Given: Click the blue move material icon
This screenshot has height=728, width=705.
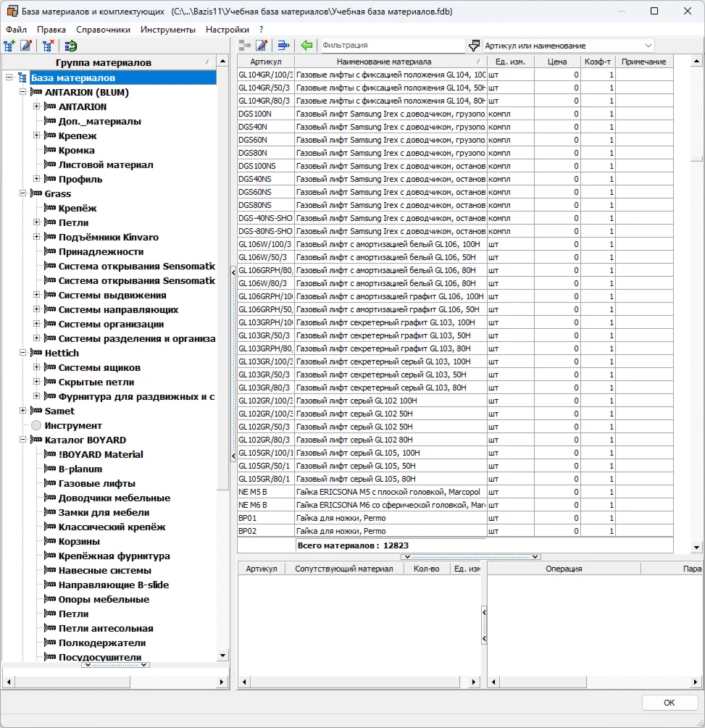Looking at the screenshot, I should pyautogui.click(x=284, y=46).
